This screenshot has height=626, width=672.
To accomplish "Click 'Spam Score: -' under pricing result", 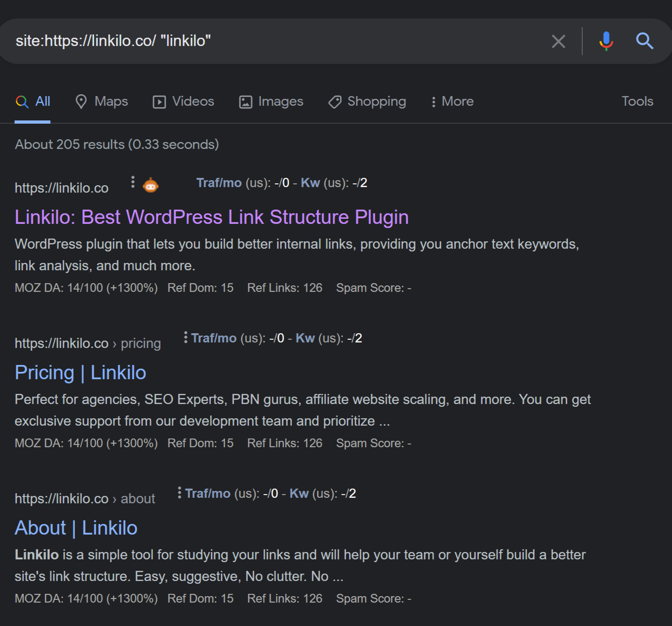I will coord(374,444).
